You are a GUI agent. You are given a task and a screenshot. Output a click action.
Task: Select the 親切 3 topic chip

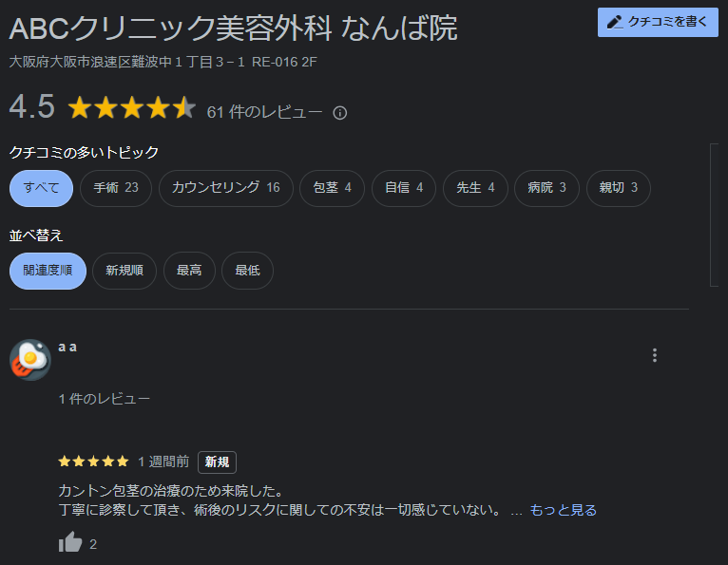pyautogui.click(x=619, y=188)
